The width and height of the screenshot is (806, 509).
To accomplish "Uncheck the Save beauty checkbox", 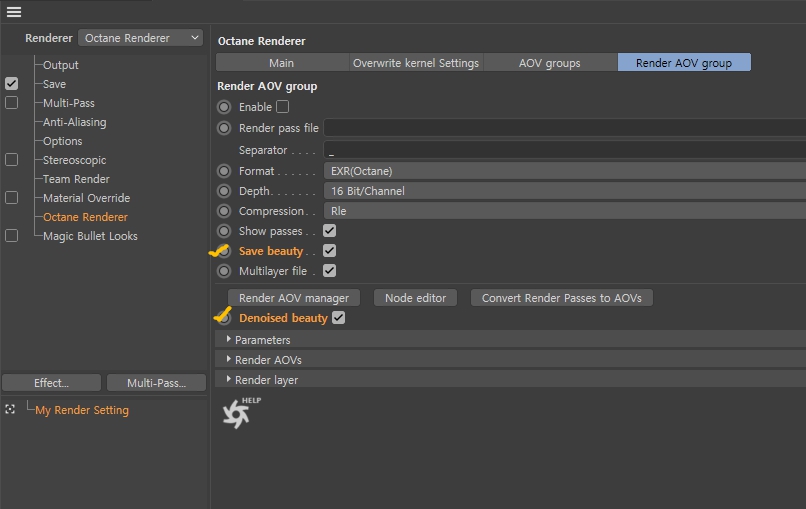I will pos(329,250).
